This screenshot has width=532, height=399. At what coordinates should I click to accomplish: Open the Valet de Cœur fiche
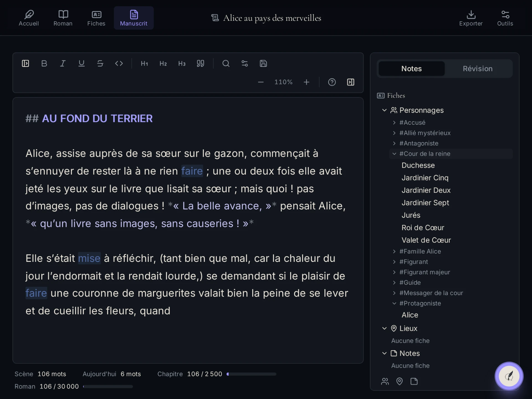click(x=426, y=240)
